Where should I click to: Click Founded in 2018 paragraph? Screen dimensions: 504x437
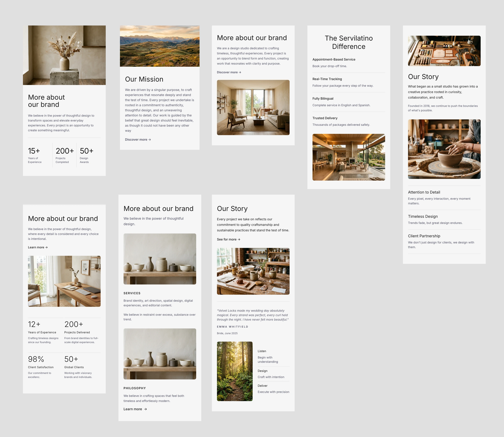coord(443,108)
